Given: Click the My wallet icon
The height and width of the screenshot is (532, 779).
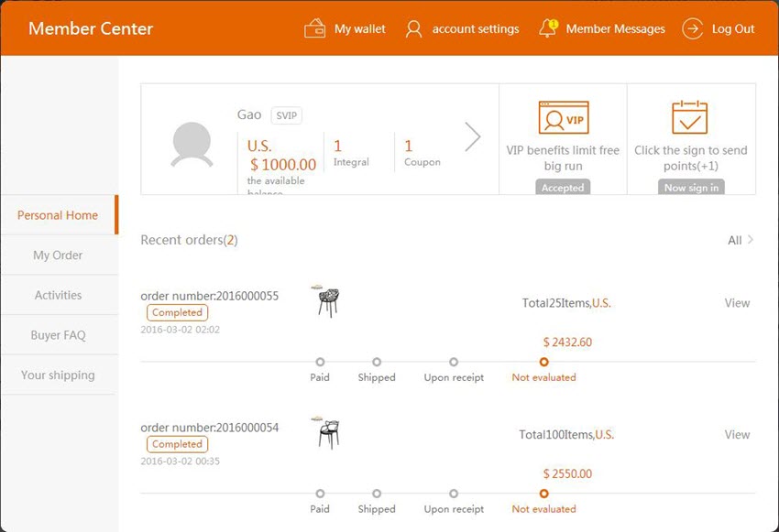Looking at the screenshot, I should (x=314, y=28).
